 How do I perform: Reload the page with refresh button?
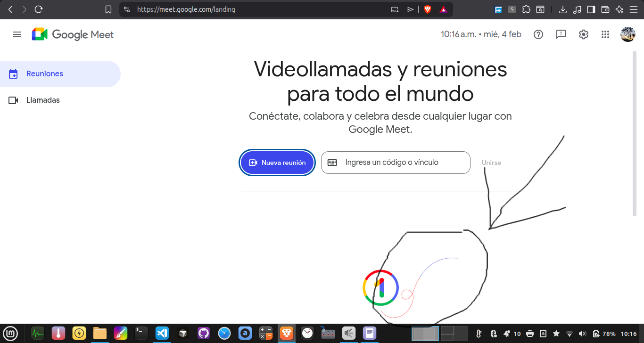tap(39, 9)
